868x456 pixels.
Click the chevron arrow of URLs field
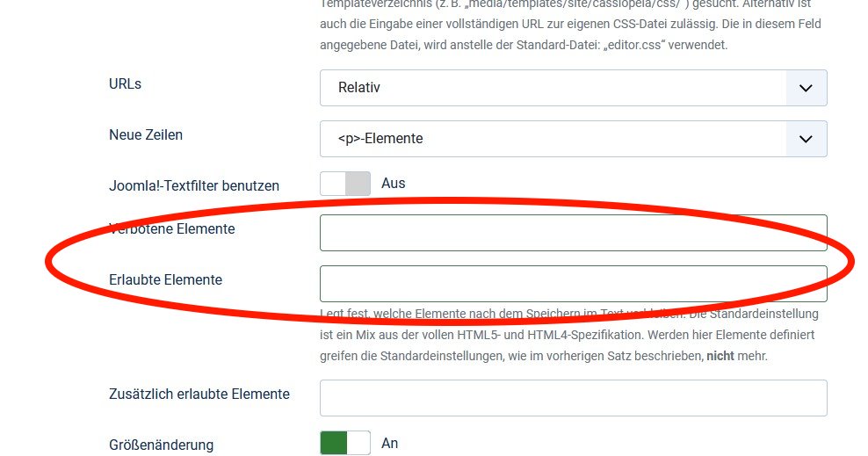(x=806, y=88)
